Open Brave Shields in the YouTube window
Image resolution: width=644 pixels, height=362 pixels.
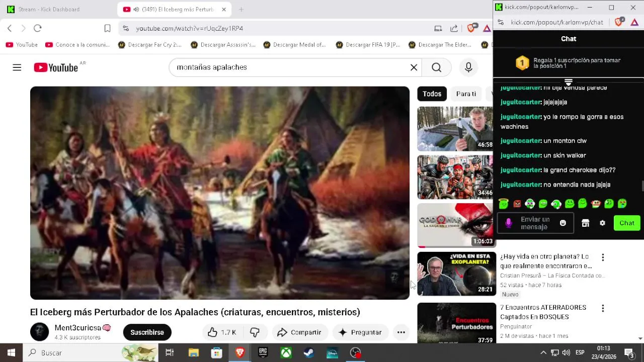click(x=471, y=28)
